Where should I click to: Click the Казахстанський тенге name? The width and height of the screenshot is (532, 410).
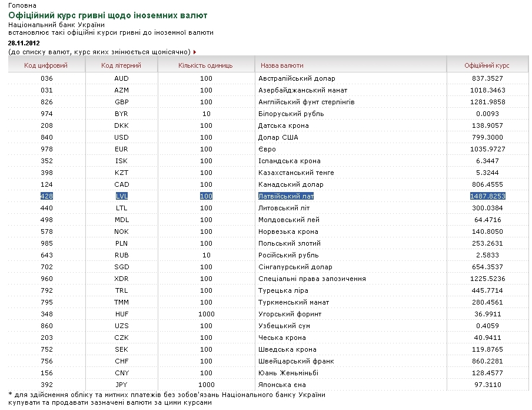click(x=296, y=173)
